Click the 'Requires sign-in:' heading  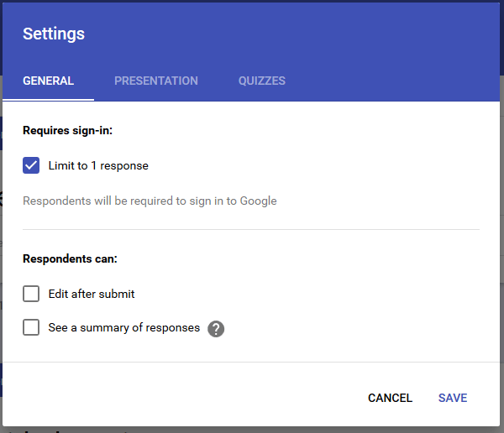click(67, 130)
